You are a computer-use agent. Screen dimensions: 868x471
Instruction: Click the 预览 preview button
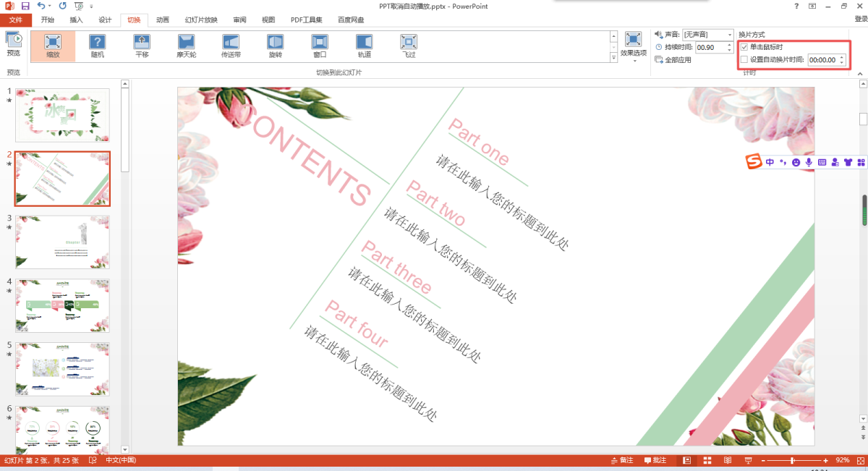(14, 44)
